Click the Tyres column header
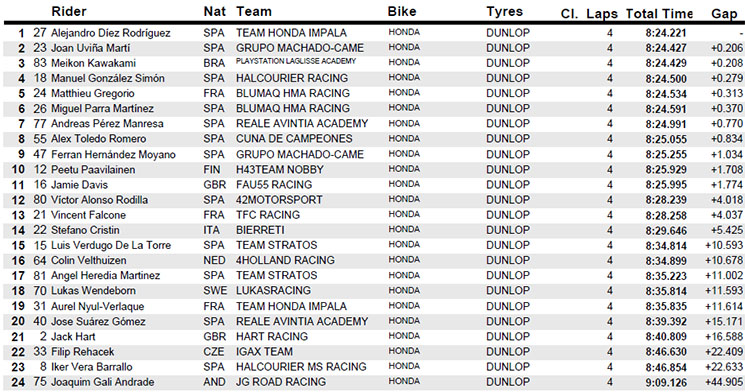This screenshot has width=745, height=392. coord(504,11)
